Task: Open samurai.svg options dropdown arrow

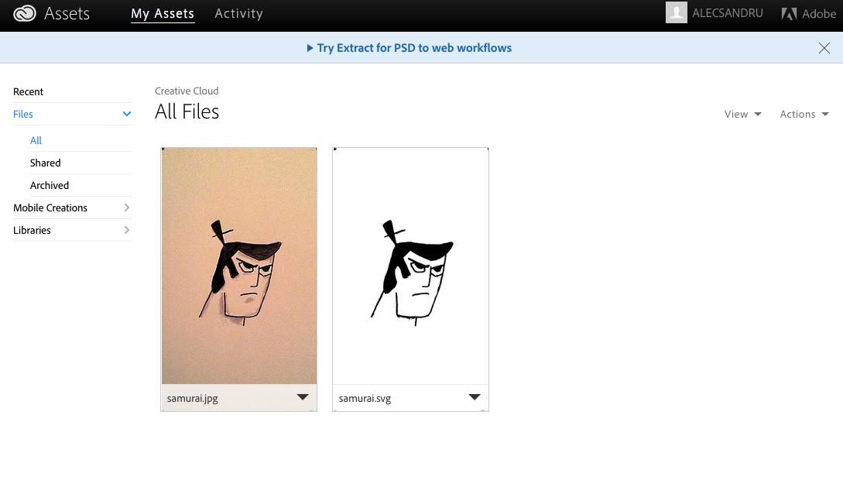Action: point(475,397)
